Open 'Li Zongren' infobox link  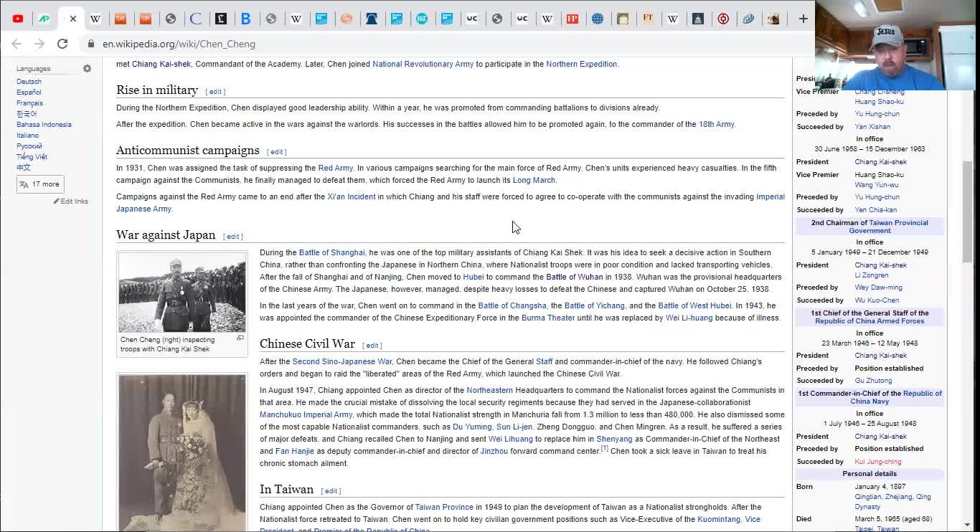[x=872, y=275]
